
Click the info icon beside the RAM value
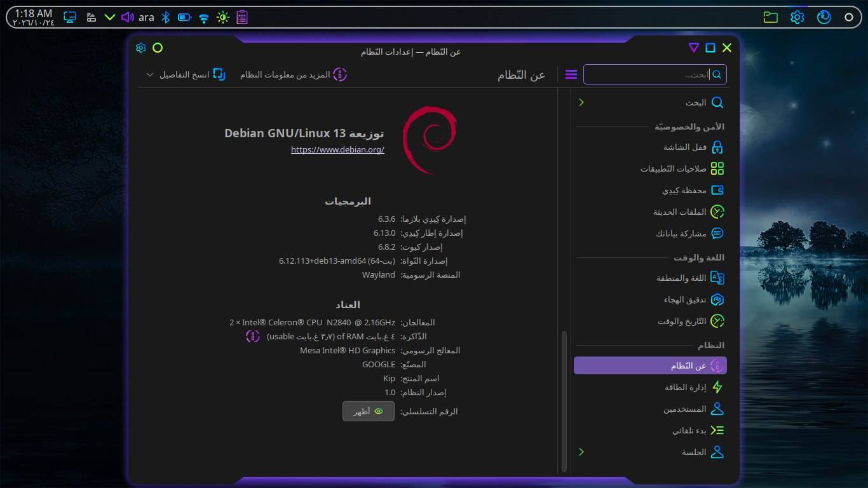point(253,336)
